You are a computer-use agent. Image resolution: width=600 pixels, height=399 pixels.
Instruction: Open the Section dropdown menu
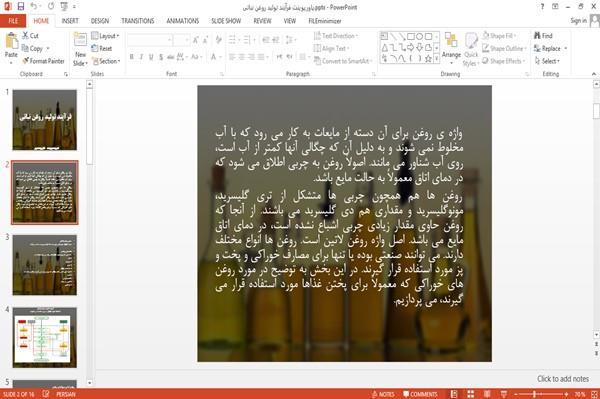pyautogui.click(x=106, y=61)
